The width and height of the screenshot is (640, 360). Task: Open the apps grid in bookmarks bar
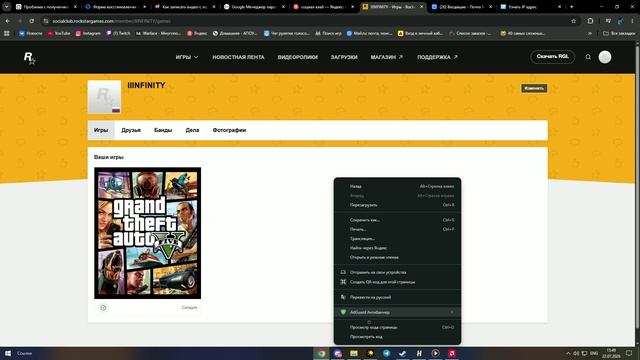[x=7, y=33]
